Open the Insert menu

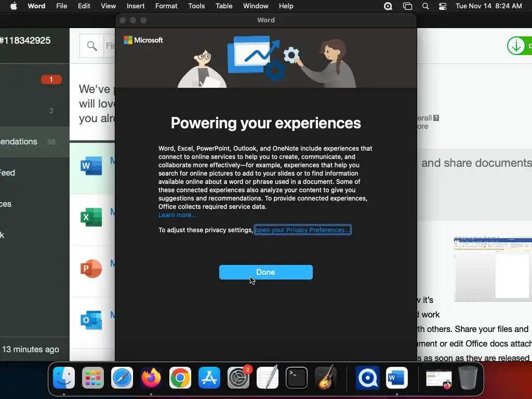pos(136,6)
